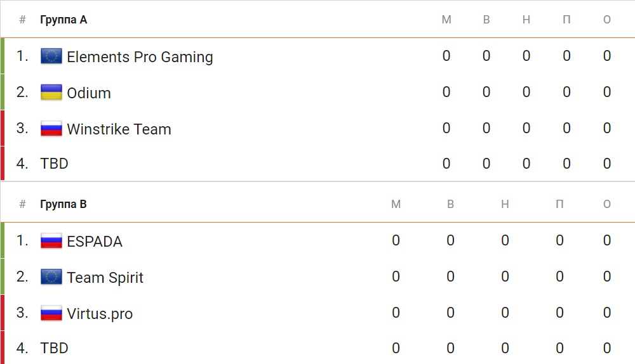The width and height of the screenshot is (635, 364).
Task: Open the Odium team link
Action: tap(89, 93)
